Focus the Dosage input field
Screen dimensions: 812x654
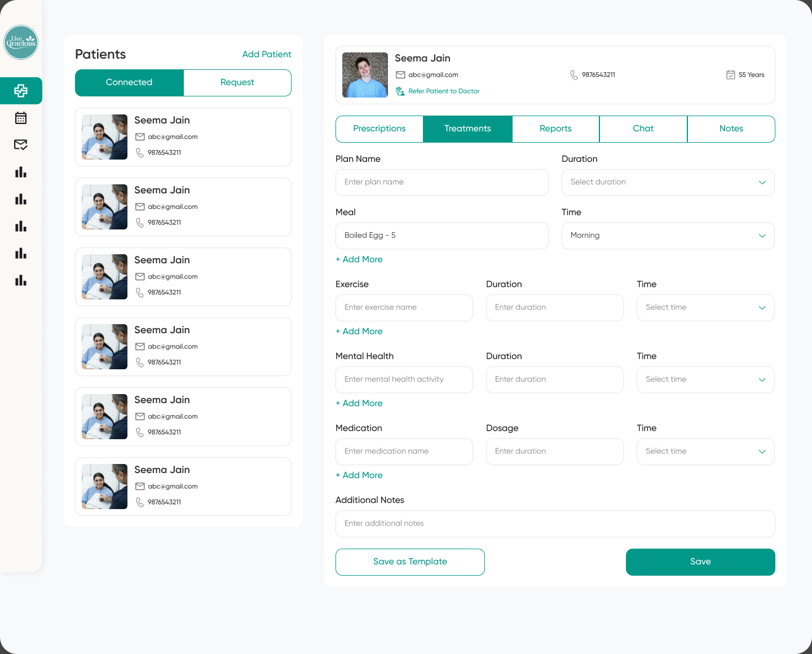point(555,452)
